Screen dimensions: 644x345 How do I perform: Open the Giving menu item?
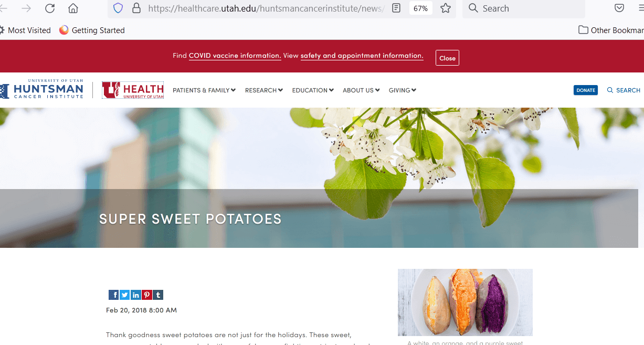(403, 90)
